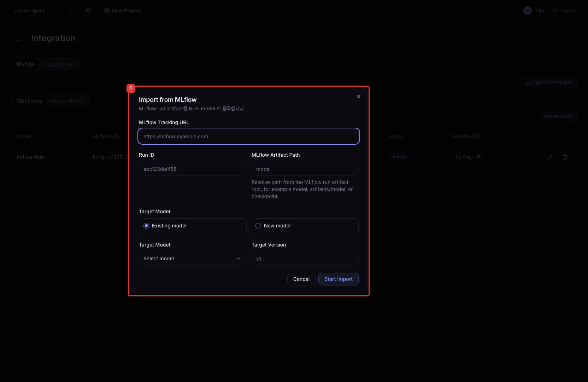
Task: Click the MLflow Tracking URL input field
Action: click(x=249, y=136)
